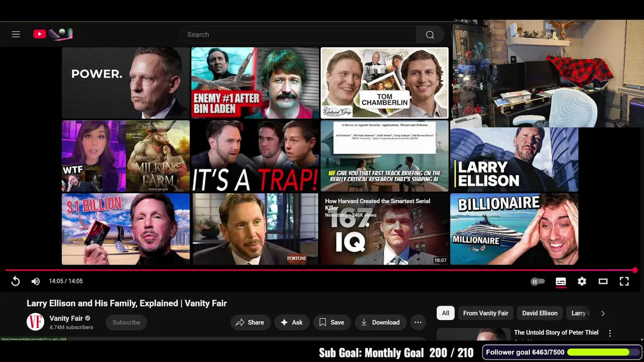Save the video to playlist
Image resolution: width=644 pixels, height=362 pixels.
[332, 322]
